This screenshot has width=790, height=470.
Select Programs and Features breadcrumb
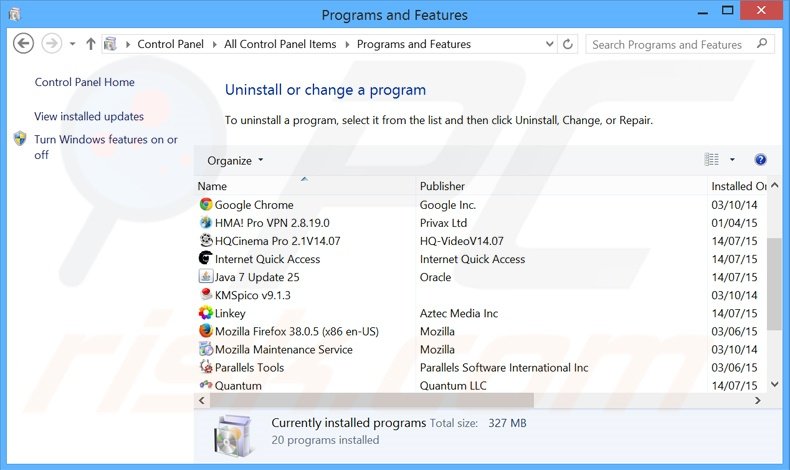click(414, 44)
